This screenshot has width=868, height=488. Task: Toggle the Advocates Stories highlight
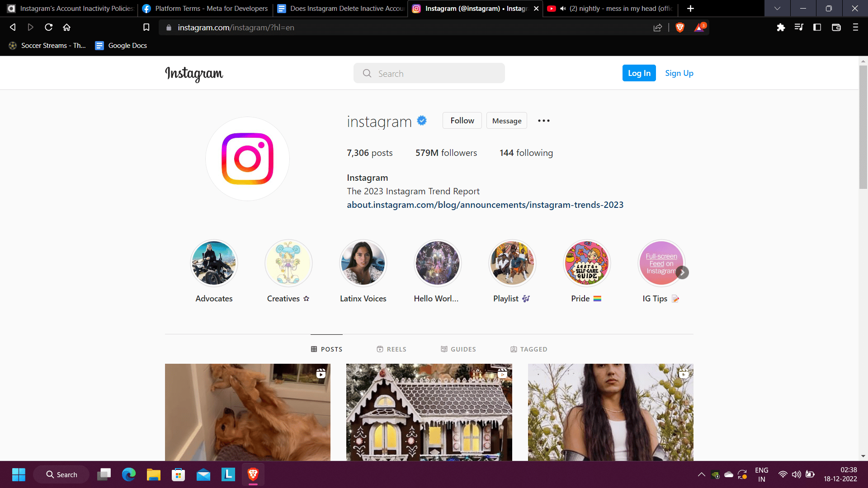pyautogui.click(x=213, y=263)
